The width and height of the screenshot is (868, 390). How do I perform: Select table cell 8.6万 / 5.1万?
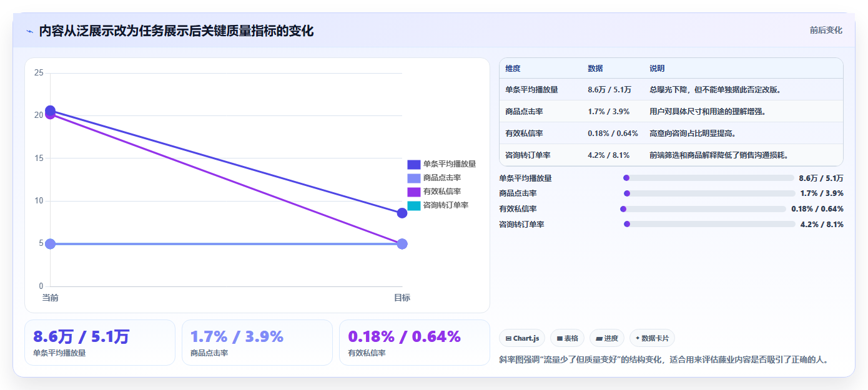(x=609, y=90)
